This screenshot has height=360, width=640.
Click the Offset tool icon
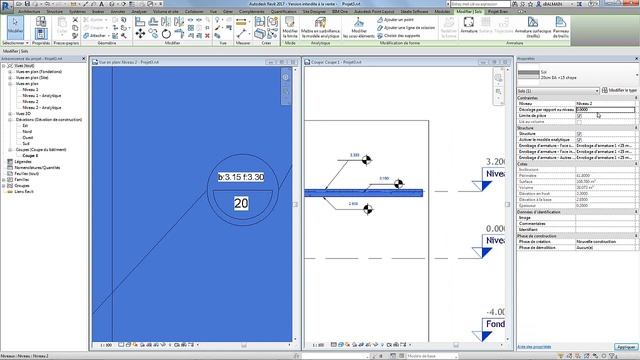(x=153, y=21)
